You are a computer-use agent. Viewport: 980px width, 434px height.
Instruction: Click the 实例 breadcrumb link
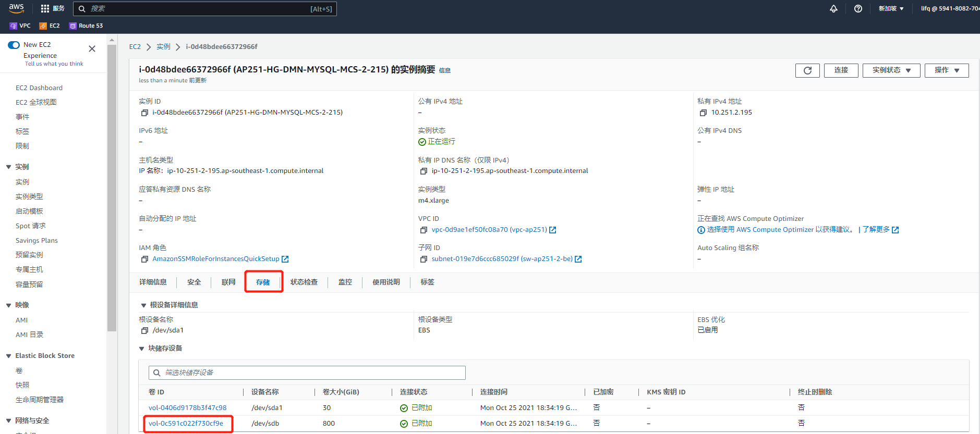click(163, 47)
